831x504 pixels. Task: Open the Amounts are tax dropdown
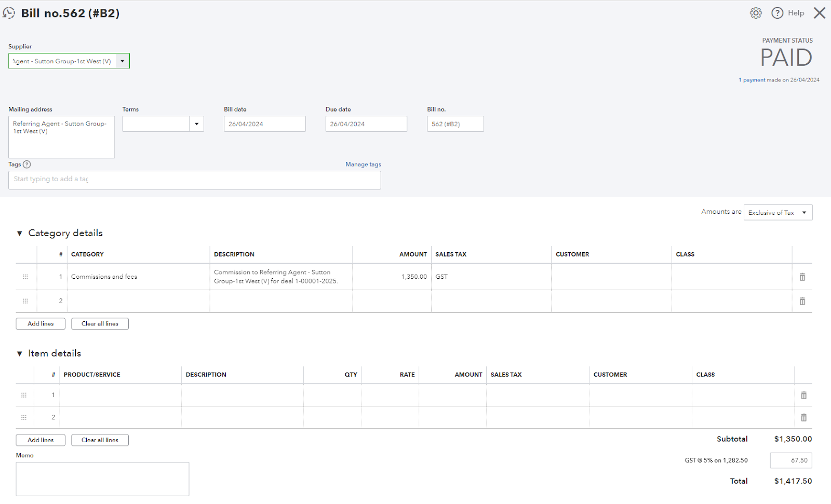pos(778,213)
